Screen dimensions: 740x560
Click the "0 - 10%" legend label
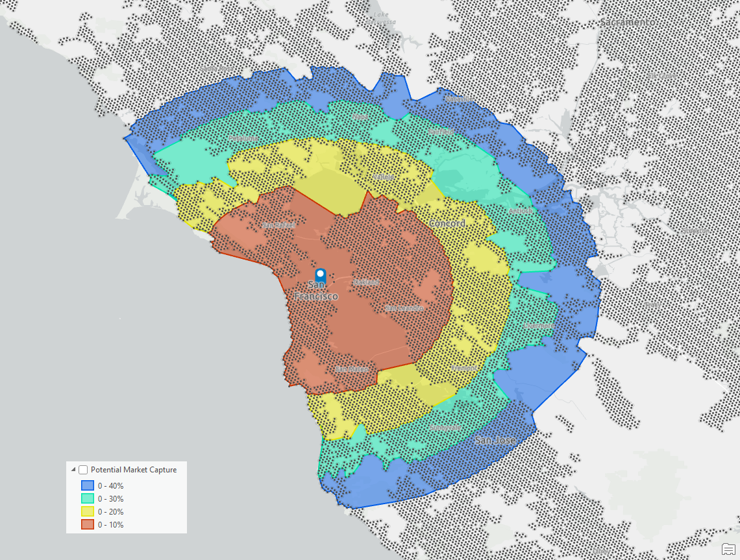click(110, 524)
